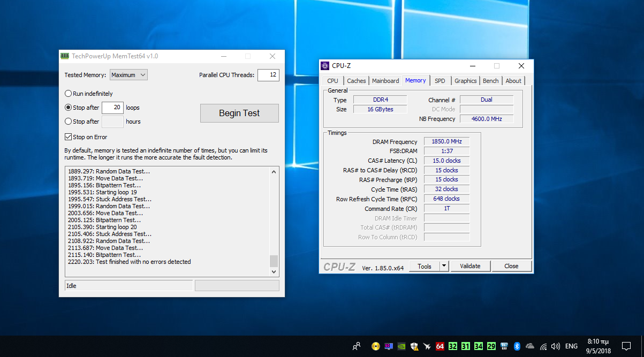Open the Mainboard tab in CPU-Z
This screenshot has width=644, height=357.
[385, 81]
